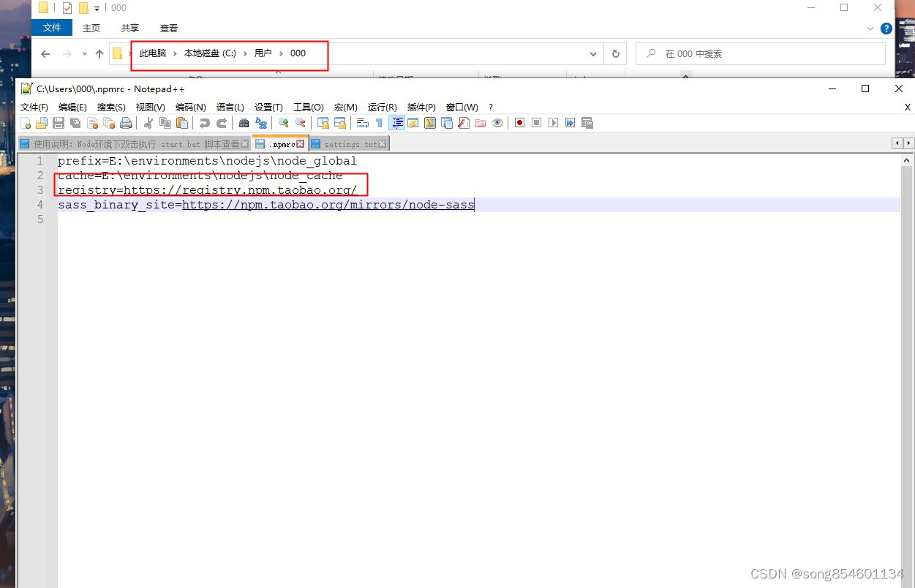The height and width of the screenshot is (588, 915).
Task: Open the 语言(L) menu
Action: pyautogui.click(x=230, y=107)
